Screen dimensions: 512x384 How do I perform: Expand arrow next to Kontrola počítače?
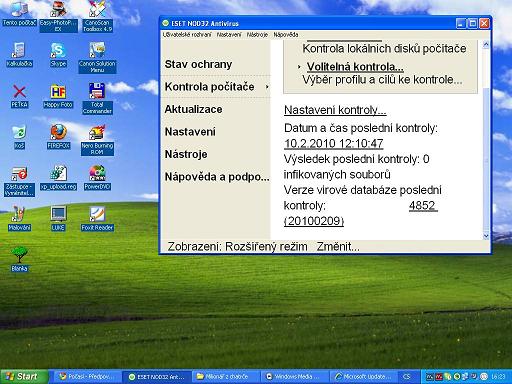[x=267, y=87]
